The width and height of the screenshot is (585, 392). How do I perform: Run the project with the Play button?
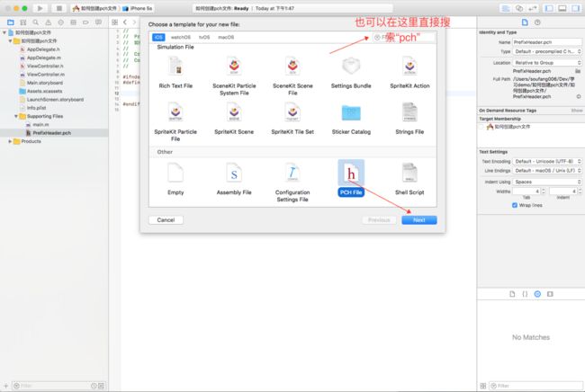(x=40, y=8)
